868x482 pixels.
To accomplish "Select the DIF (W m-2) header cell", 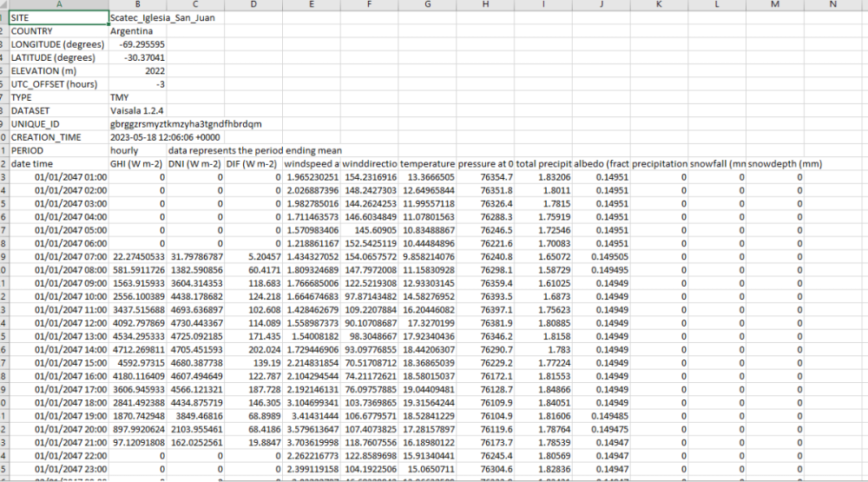I will (253, 164).
